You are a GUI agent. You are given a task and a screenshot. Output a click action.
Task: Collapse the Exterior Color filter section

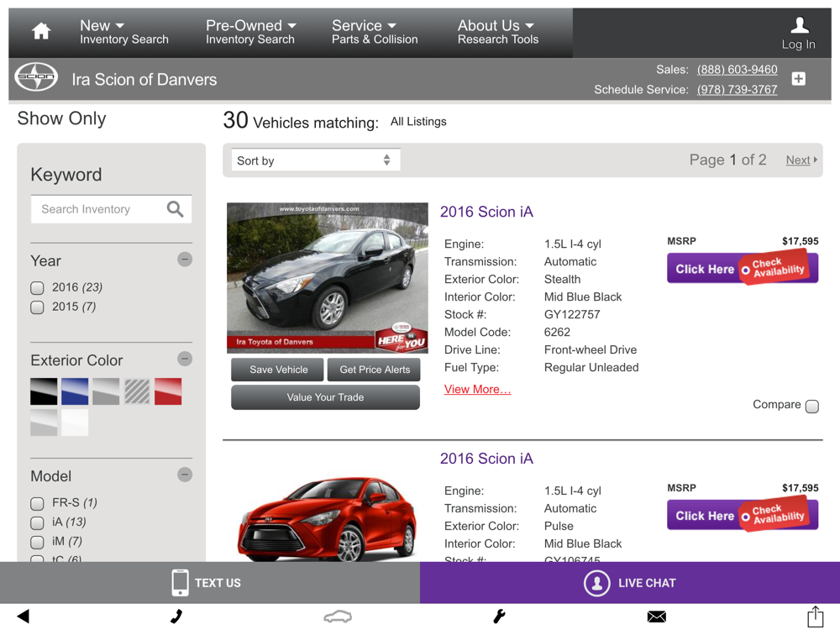click(x=185, y=359)
